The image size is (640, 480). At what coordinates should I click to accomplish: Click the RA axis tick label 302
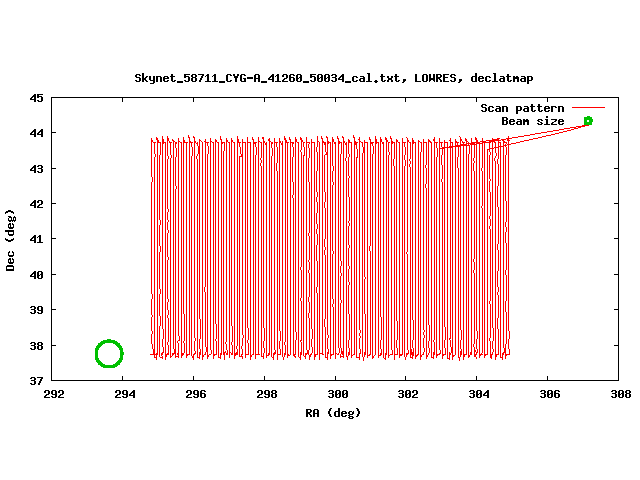[408, 394]
